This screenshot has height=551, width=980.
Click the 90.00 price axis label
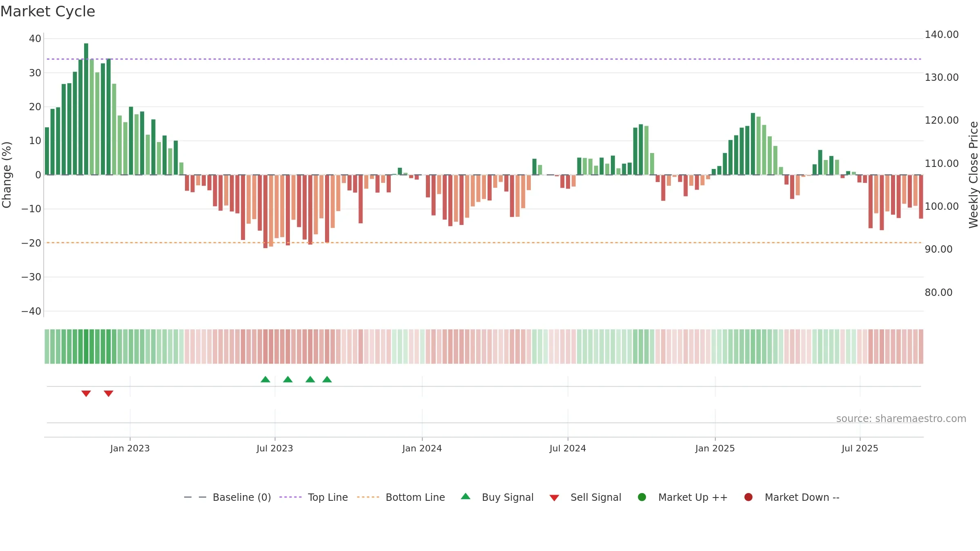pos(938,249)
